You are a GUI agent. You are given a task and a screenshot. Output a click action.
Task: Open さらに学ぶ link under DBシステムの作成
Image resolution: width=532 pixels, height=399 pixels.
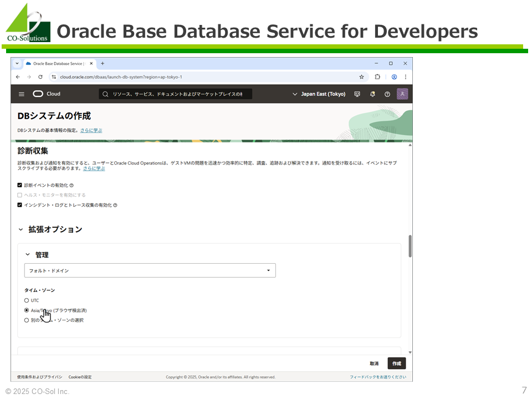[x=91, y=130]
